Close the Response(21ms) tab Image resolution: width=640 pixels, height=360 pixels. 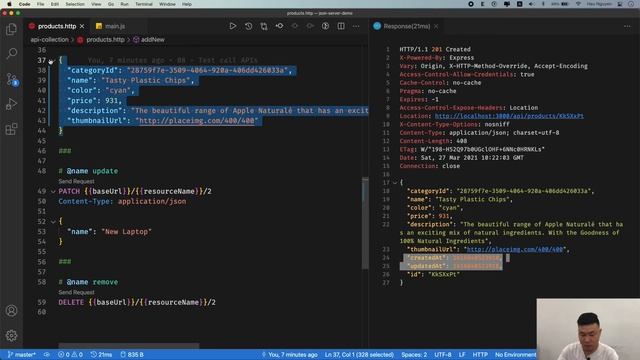pyautogui.click(x=436, y=26)
